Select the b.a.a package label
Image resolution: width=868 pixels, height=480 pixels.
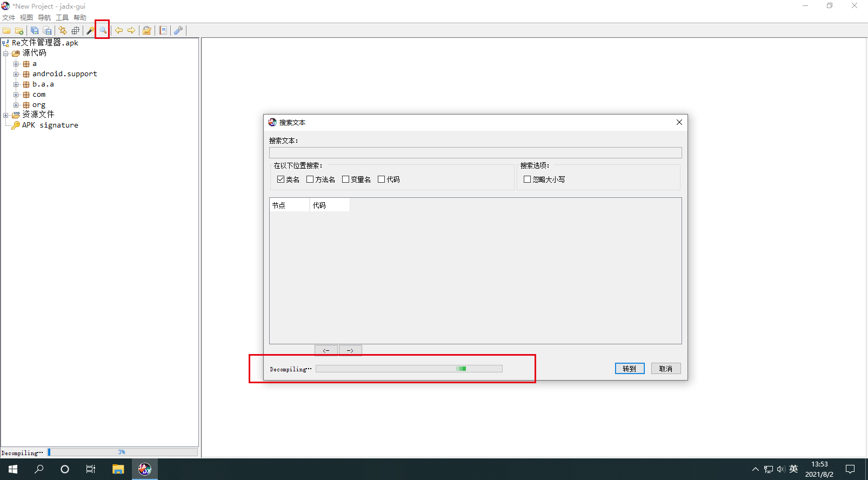click(x=43, y=84)
